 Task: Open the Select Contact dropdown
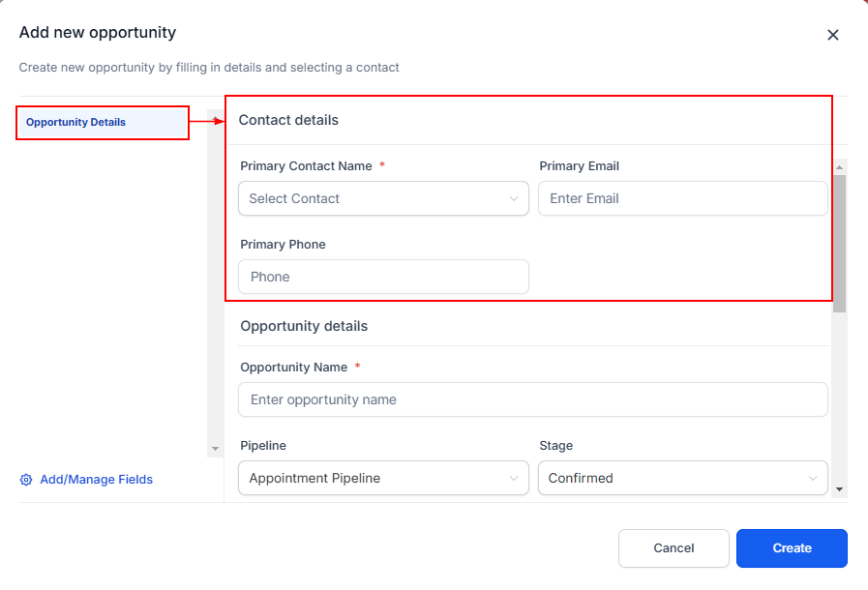click(383, 198)
